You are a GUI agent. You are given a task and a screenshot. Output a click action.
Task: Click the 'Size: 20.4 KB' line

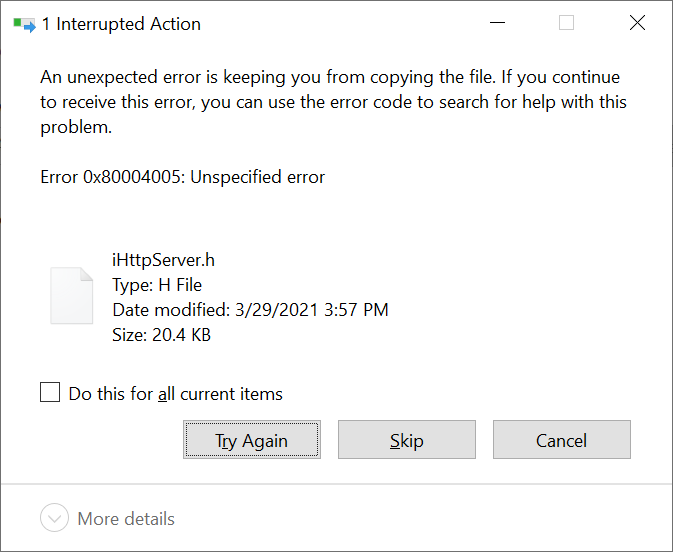pyautogui.click(x=161, y=335)
